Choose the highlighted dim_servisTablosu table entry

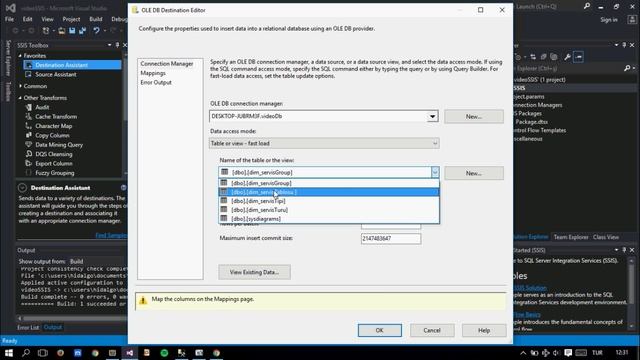pyautogui.click(x=329, y=192)
